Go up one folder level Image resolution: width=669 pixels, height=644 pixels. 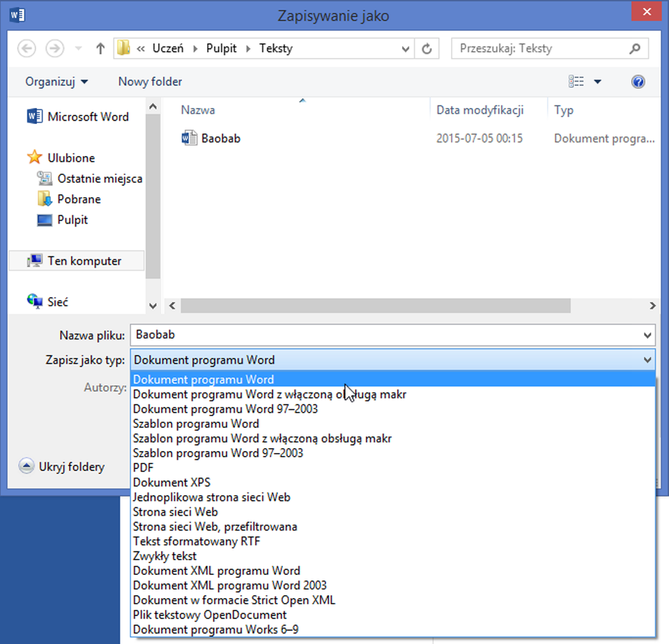(100, 48)
